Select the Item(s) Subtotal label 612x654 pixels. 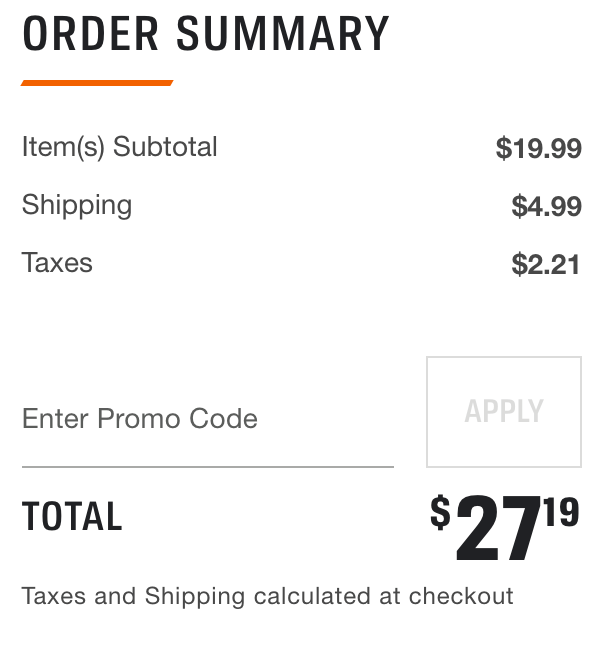click(119, 147)
